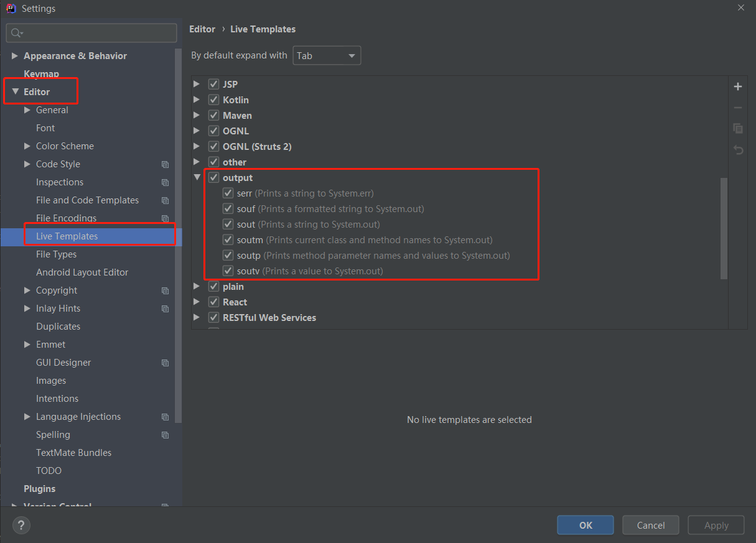Image resolution: width=756 pixels, height=543 pixels.
Task: Click Editor in the breadcrumb header
Action: coord(202,29)
